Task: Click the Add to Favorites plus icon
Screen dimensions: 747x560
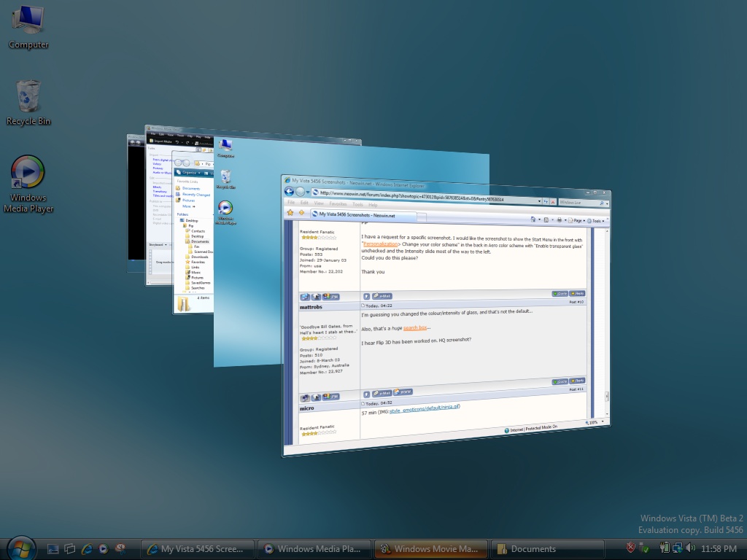Action: coord(301,213)
